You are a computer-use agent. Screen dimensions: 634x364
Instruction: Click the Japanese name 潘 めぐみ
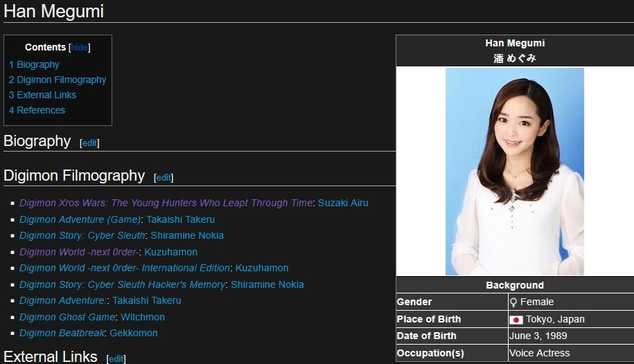(515, 58)
